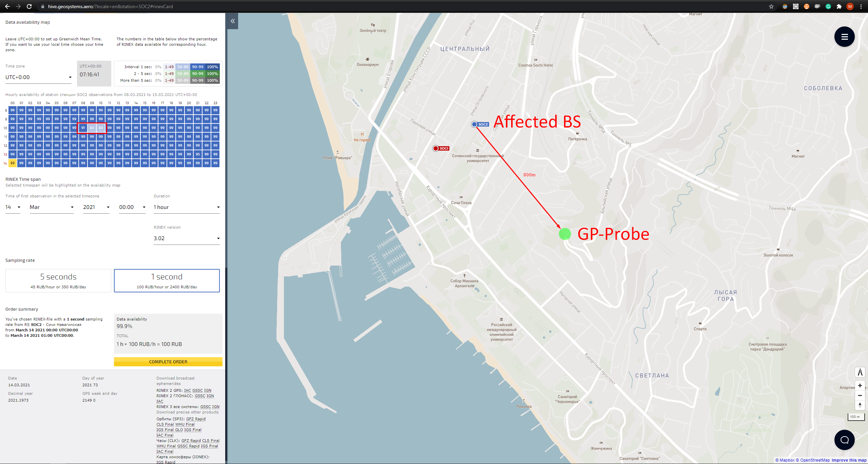The width and height of the screenshot is (868, 464).
Task: Open the Орбиты GFZ Rapid link
Action: [x=196, y=419]
